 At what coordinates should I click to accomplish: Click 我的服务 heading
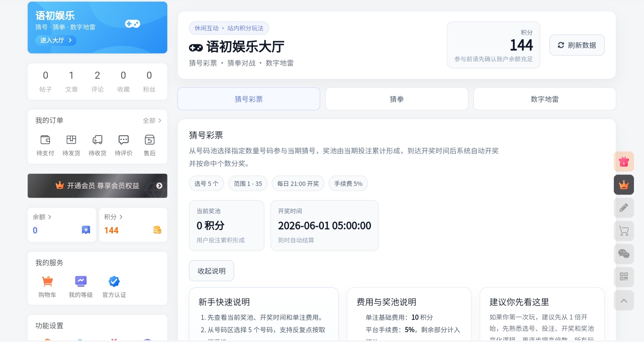click(49, 263)
